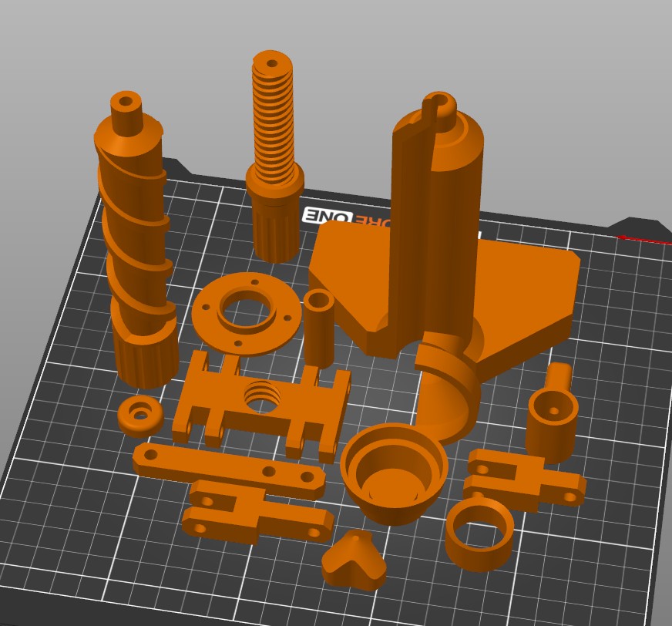Select the three-lobed knob model
This screenshot has width=672, height=626.
[x=354, y=560]
